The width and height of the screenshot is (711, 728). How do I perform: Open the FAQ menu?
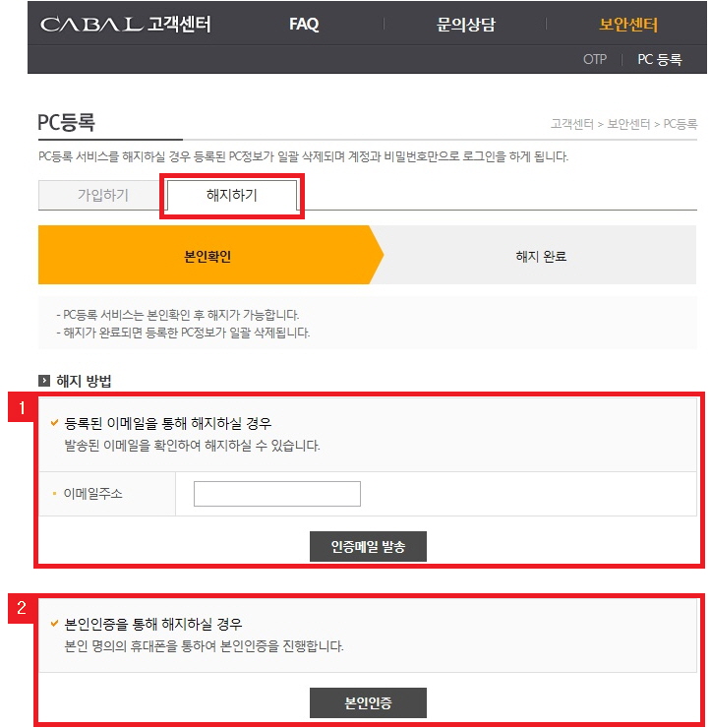pyautogui.click(x=304, y=25)
